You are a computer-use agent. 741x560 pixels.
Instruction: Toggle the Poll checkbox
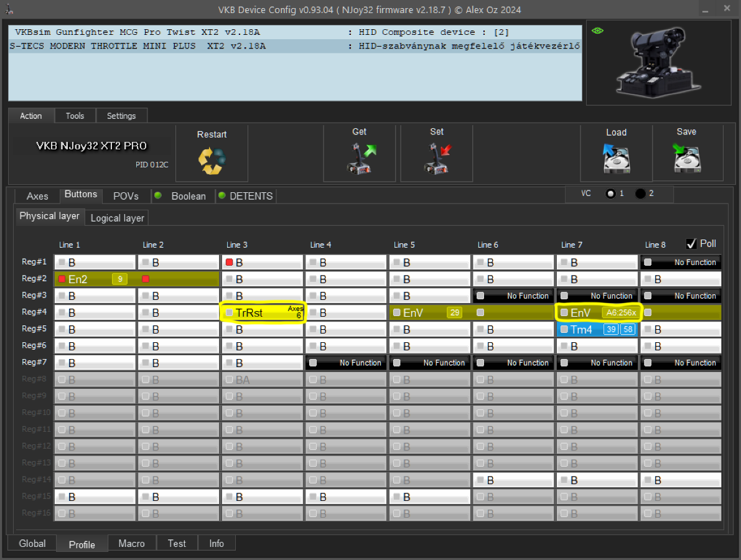[x=691, y=244]
